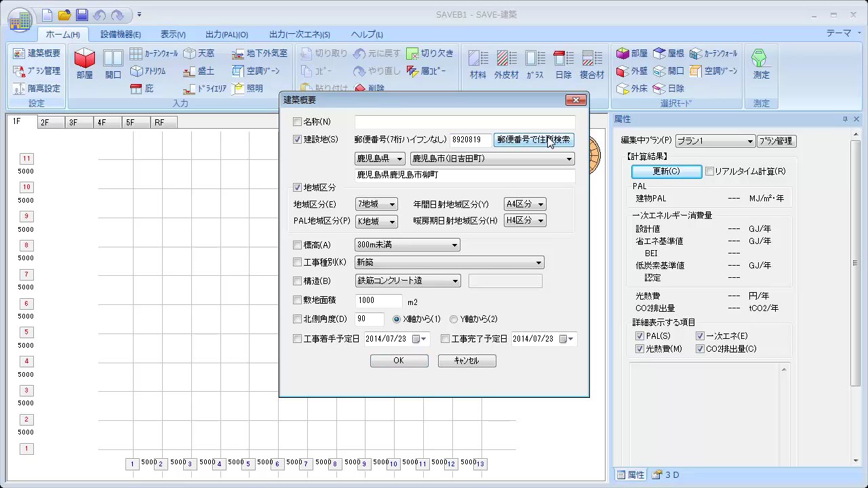Image resolution: width=868 pixels, height=488 pixels.
Task: Open the 日除 icon in material group
Action: coord(563,64)
